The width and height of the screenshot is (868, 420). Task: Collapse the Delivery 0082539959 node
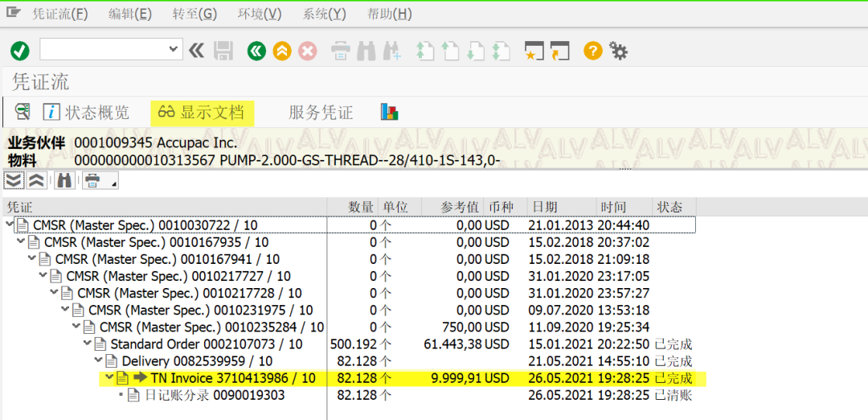(98, 360)
